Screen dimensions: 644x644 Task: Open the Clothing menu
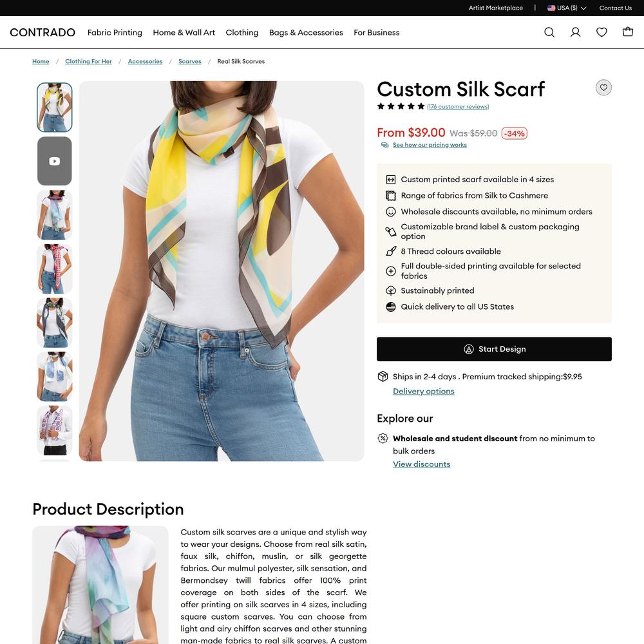pyautogui.click(x=242, y=32)
